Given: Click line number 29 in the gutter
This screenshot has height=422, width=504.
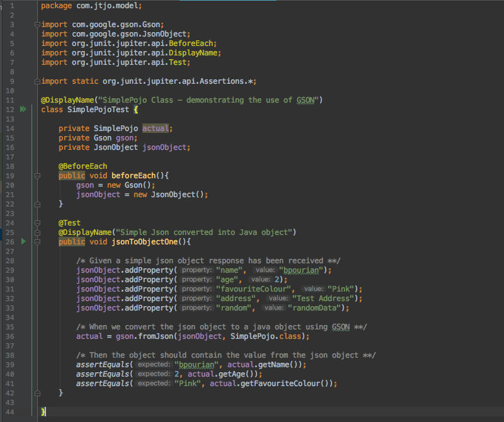Looking at the screenshot, I should pos(9,270).
